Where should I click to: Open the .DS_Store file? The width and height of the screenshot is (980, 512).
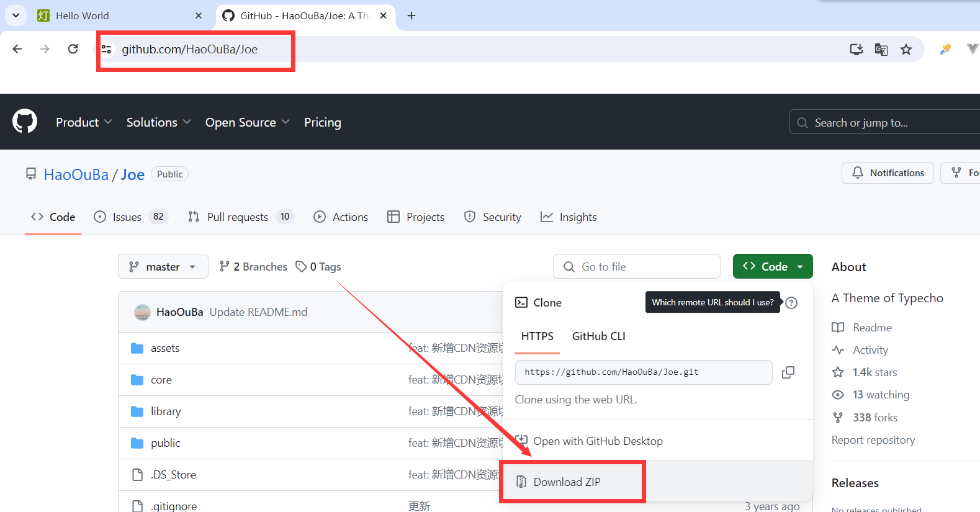(173, 475)
